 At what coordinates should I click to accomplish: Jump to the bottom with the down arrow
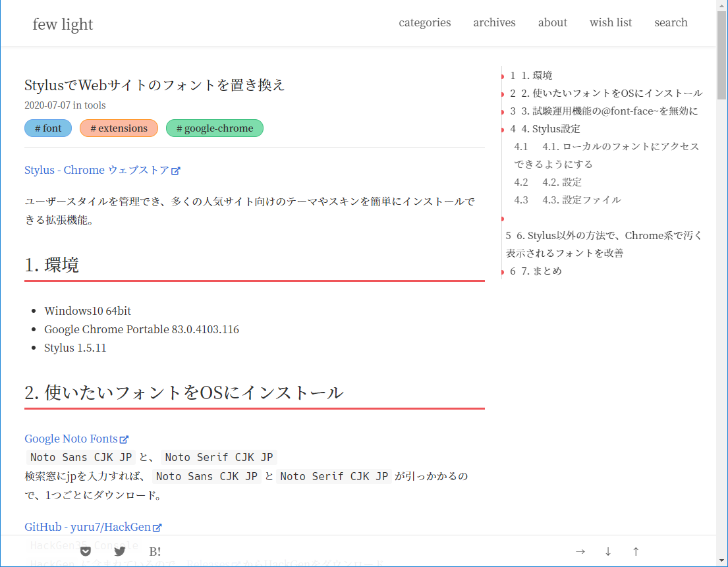tap(608, 551)
